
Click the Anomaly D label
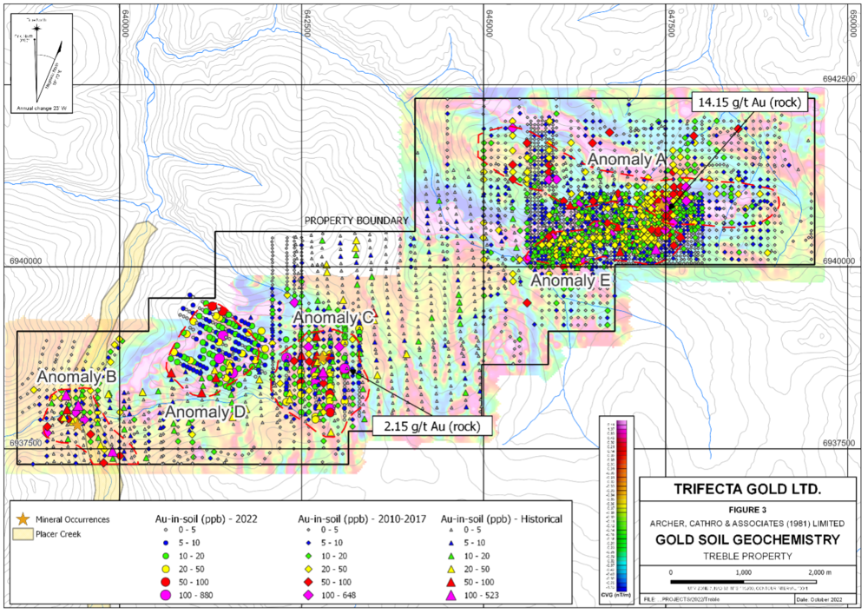pos(200,412)
